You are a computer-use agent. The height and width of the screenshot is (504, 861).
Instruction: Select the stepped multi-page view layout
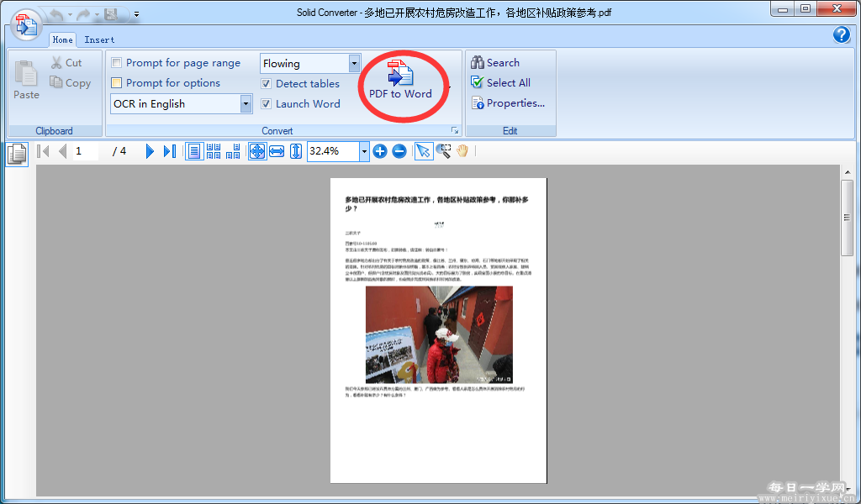(234, 151)
